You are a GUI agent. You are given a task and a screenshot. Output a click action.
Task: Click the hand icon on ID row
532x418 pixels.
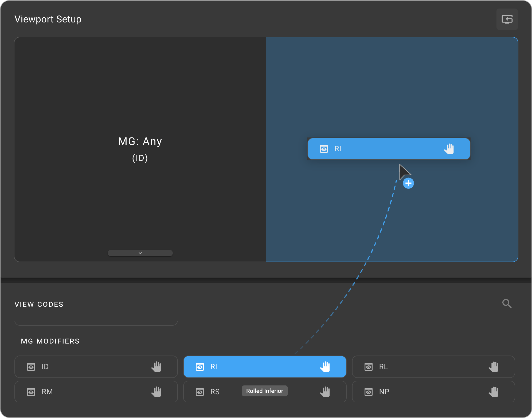click(x=157, y=367)
